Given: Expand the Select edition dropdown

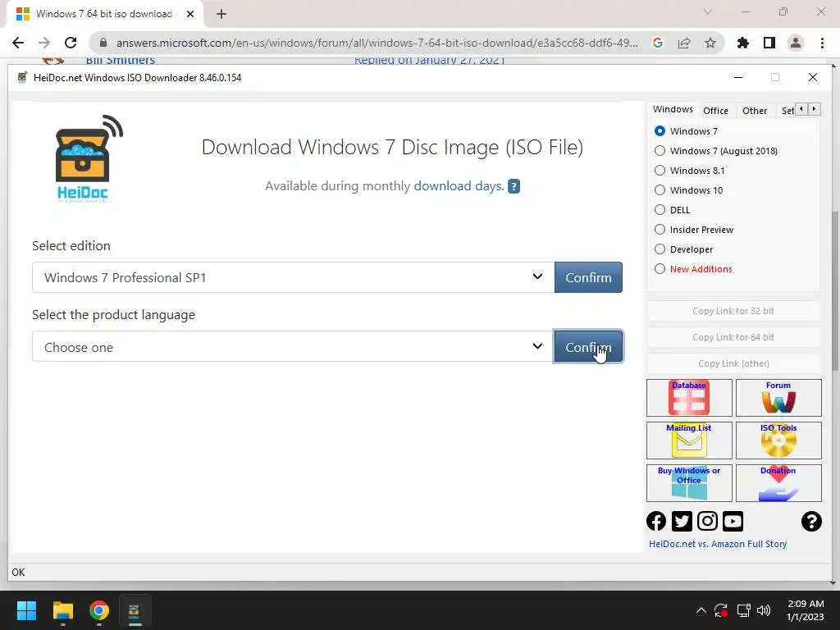Looking at the screenshot, I should click(x=293, y=277).
